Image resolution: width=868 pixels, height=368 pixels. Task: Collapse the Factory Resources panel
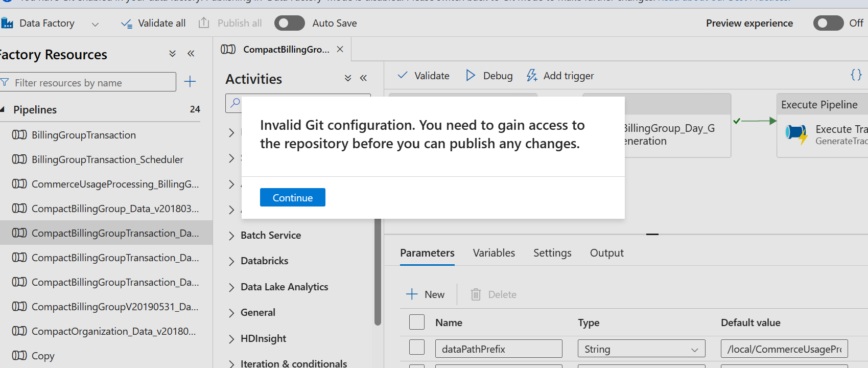[x=191, y=54]
